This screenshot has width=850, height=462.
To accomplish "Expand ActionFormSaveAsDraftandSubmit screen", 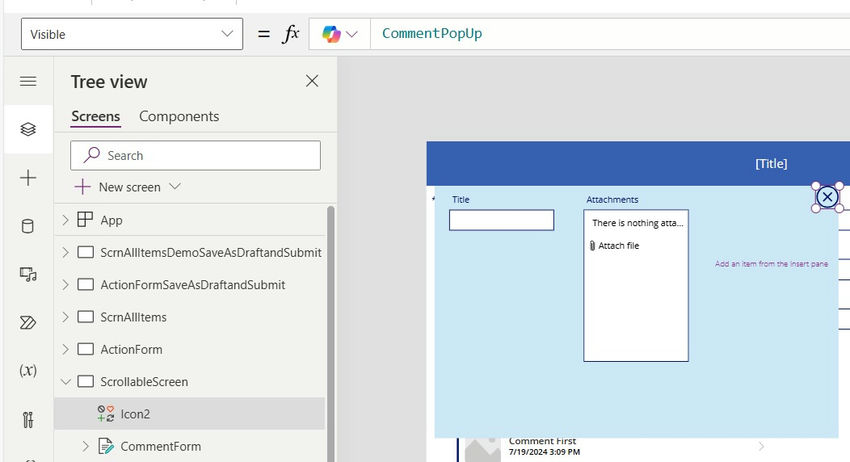I will pyautogui.click(x=66, y=285).
